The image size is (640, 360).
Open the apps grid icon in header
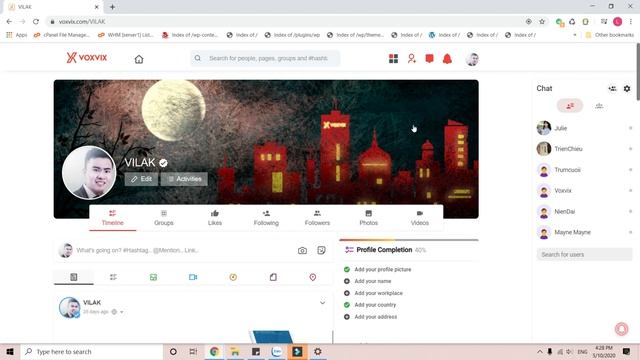[393, 59]
